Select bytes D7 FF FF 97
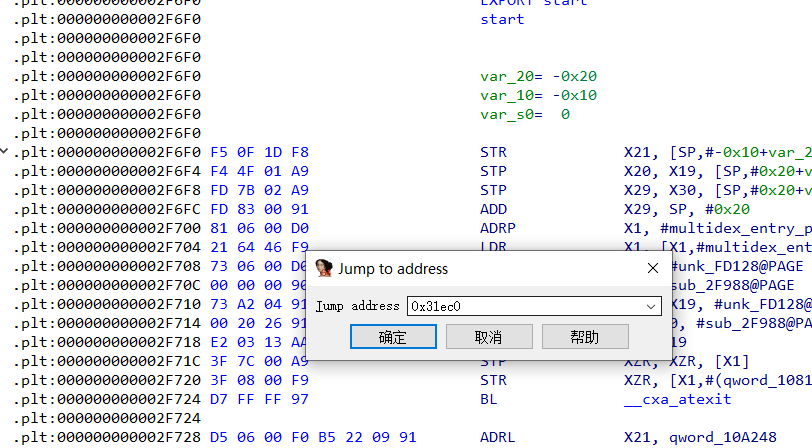The image size is (812, 448). tap(259, 399)
